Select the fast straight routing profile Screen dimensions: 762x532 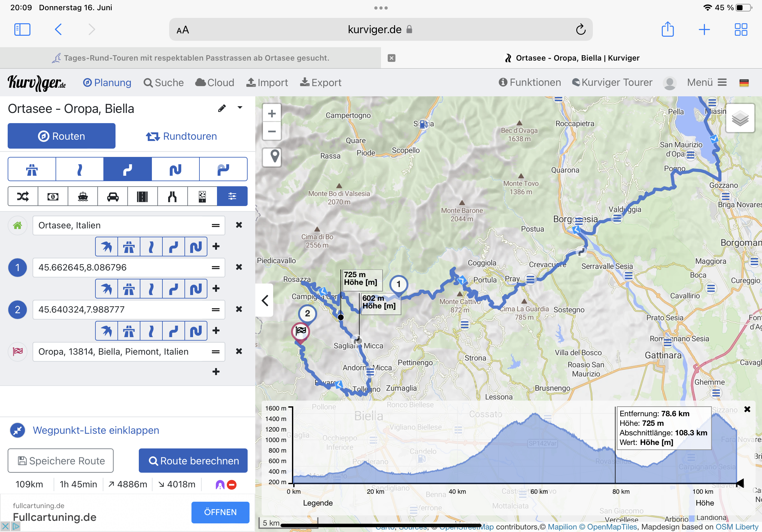pos(80,169)
